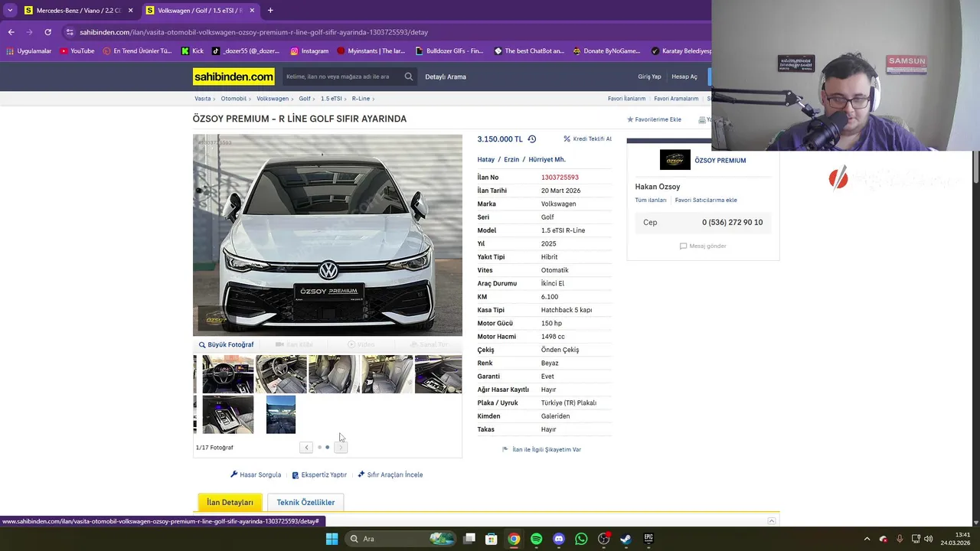This screenshot has width=980, height=551.
Task: Click the Hatay location link
Action: click(x=486, y=160)
